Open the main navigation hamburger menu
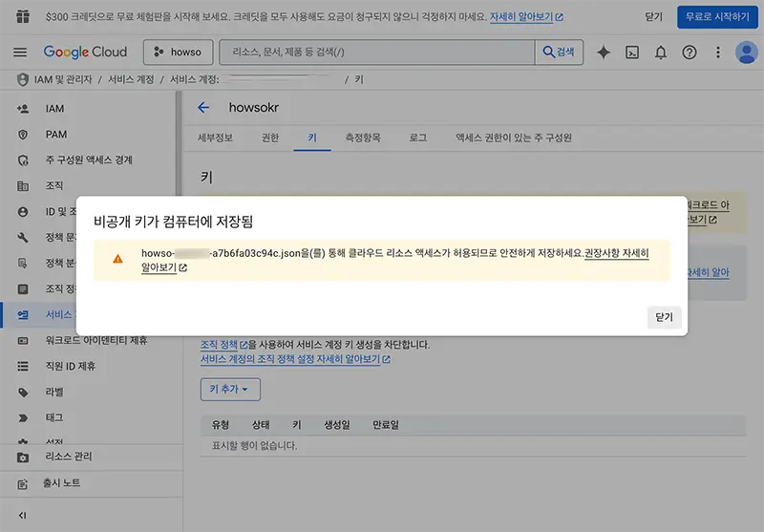Image resolution: width=764 pixels, height=532 pixels. click(x=20, y=53)
